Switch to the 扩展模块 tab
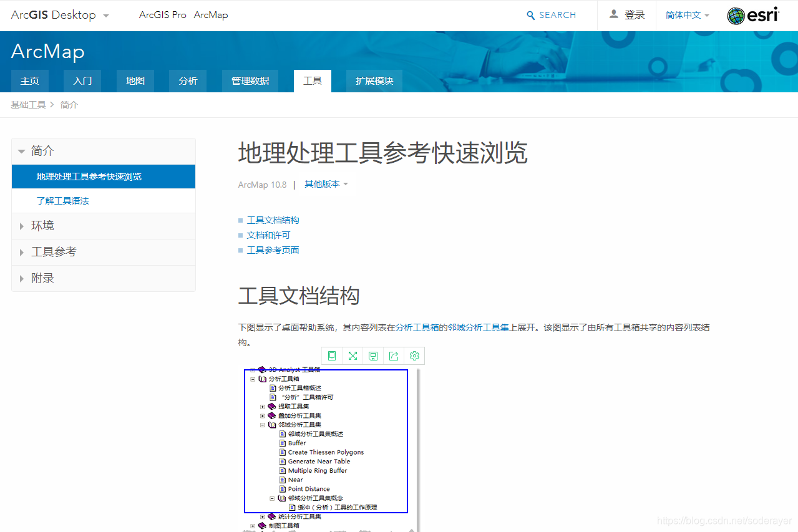The image size is (798, 532). pos(374,81)
